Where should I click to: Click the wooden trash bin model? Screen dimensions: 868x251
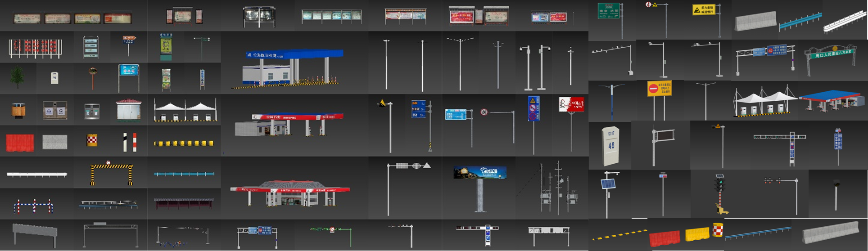click(x=18, y=110)
